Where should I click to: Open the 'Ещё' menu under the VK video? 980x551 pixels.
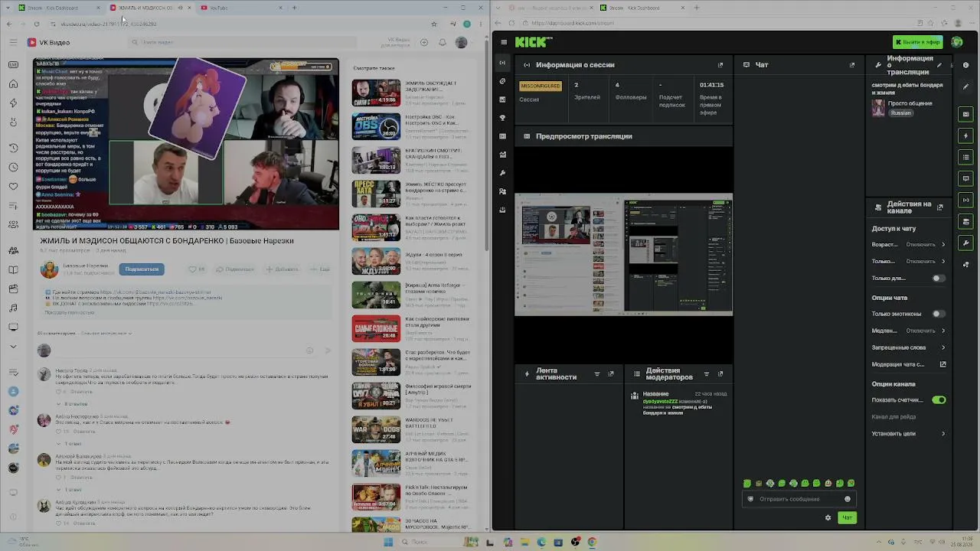[320, 269]
